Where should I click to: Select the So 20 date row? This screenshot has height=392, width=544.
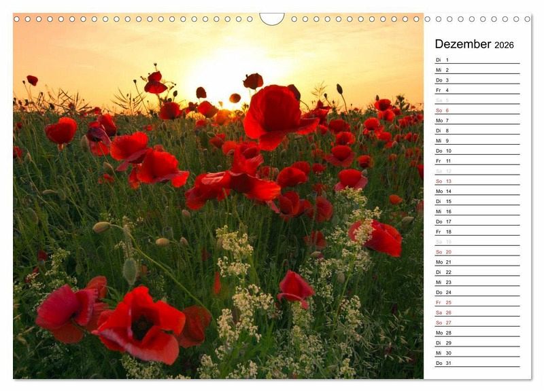click(477, 252)
